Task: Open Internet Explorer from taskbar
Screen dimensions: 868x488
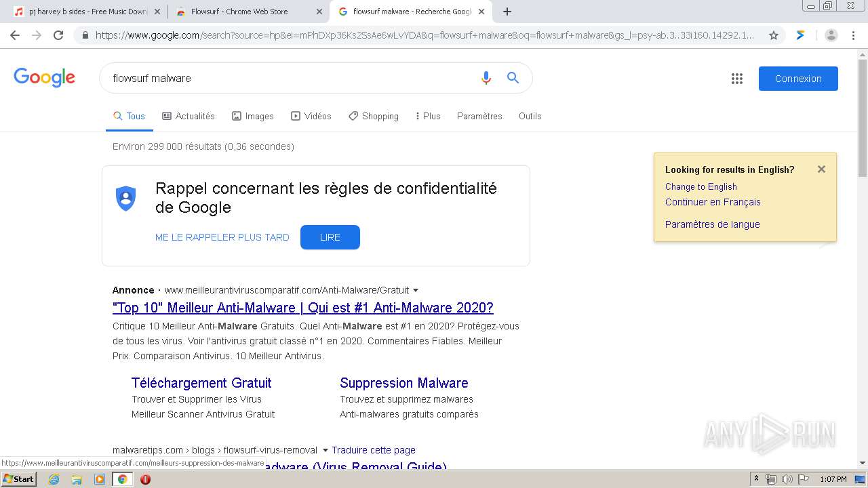Action: [x=54, y=479]
